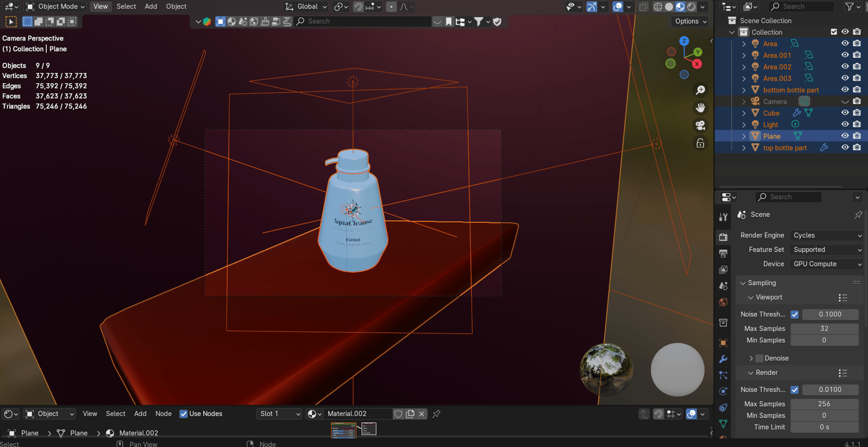
Task: Uncheck Render Noise Threshold checkbox
Action: (795, 390)
